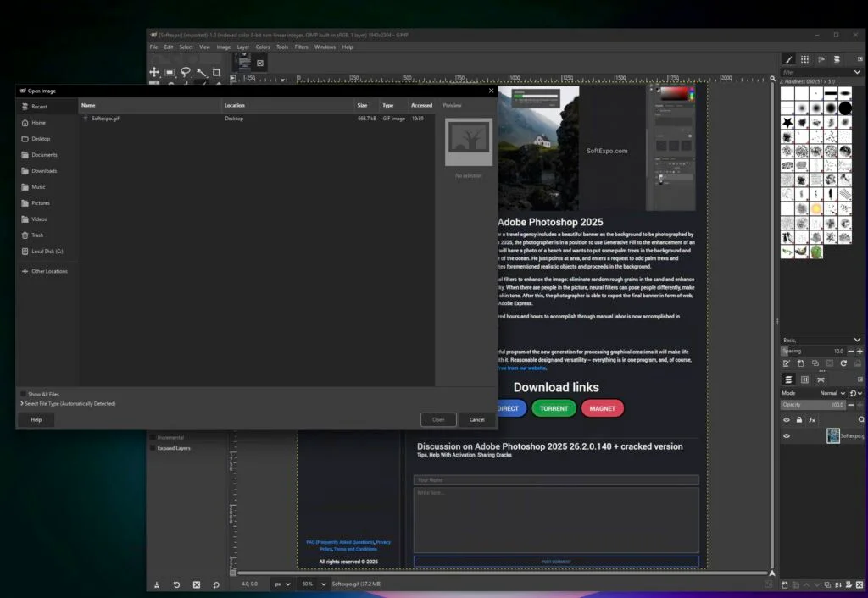Switch to the Channels panel icon

tap(805, 379)
